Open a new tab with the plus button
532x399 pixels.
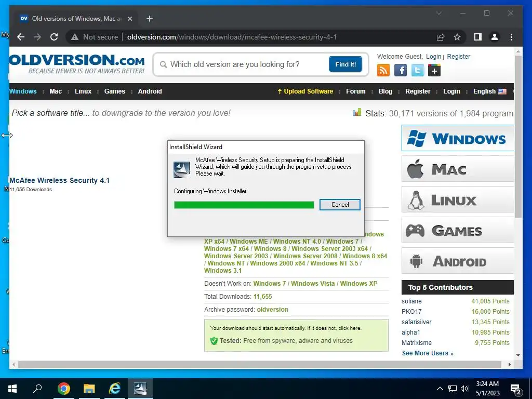point(149,19)
